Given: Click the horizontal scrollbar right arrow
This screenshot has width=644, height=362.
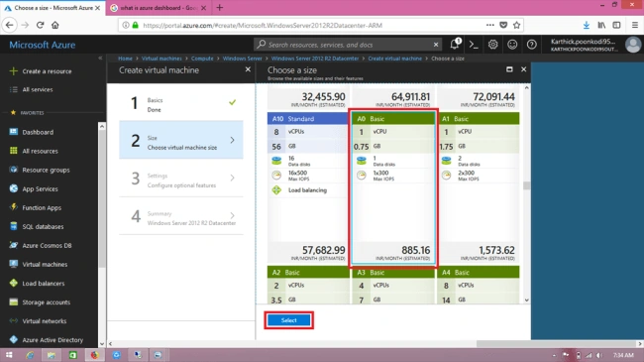Looking at the screenshot, I should [640, 343].
